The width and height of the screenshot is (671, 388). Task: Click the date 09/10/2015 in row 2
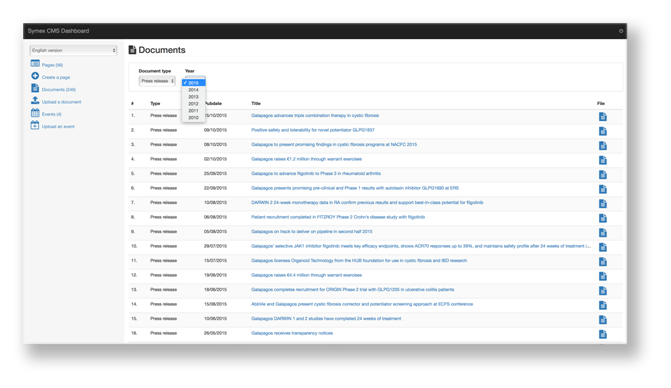click(215, 130)
